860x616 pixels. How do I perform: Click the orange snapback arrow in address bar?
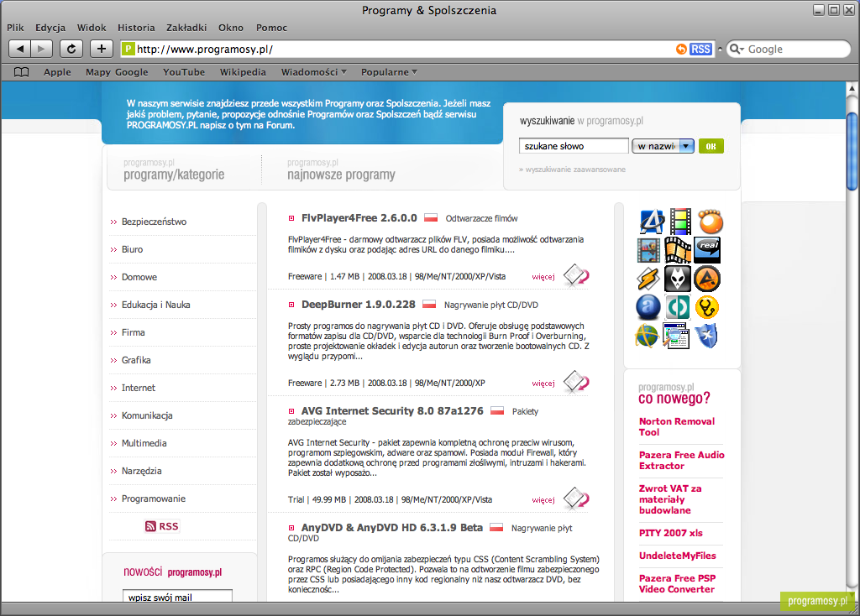[681, 50]
